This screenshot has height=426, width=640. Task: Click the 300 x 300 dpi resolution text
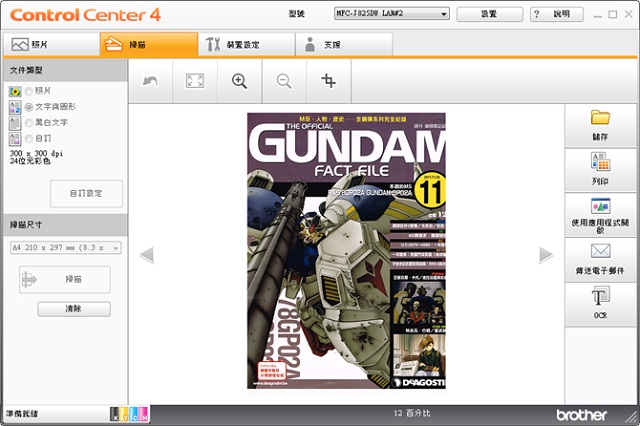pos(36,153)
